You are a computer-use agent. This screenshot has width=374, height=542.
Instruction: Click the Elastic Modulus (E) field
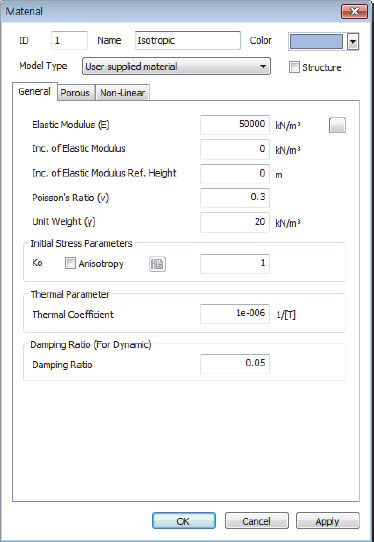[235, 125]
